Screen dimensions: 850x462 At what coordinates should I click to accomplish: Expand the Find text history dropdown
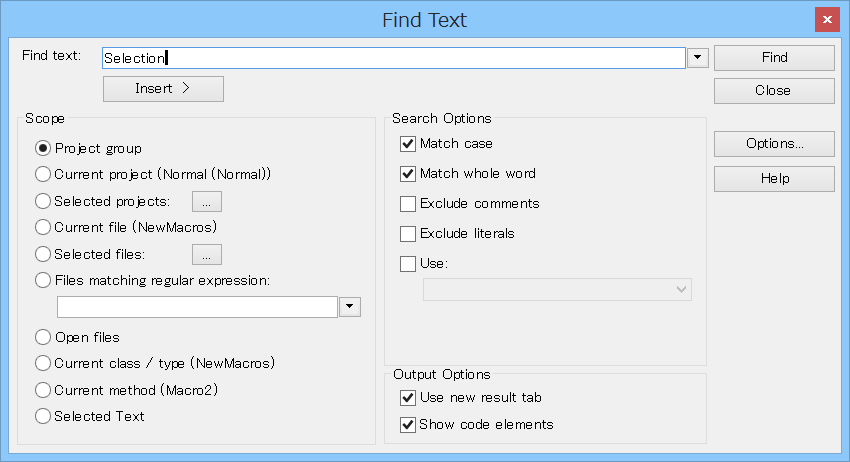[698, 58]
